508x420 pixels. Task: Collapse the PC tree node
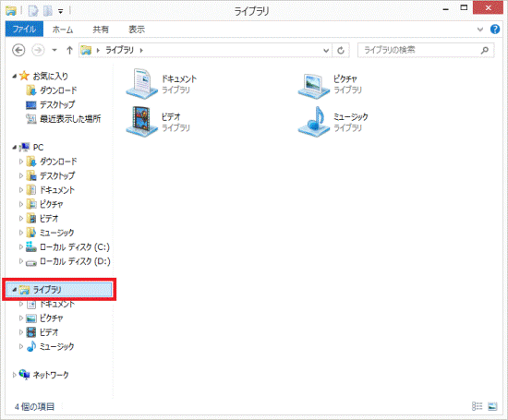pyautogui.click(x=14, y=148)
